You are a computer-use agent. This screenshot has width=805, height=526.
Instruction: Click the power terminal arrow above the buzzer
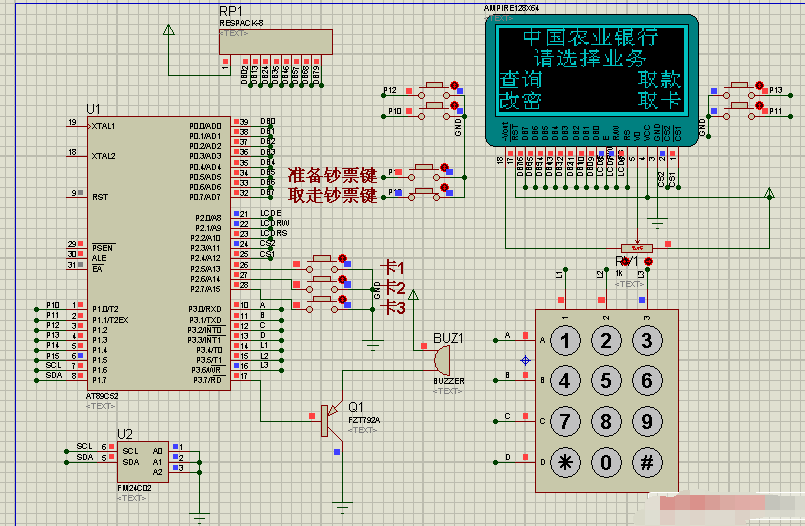point(413,295)
